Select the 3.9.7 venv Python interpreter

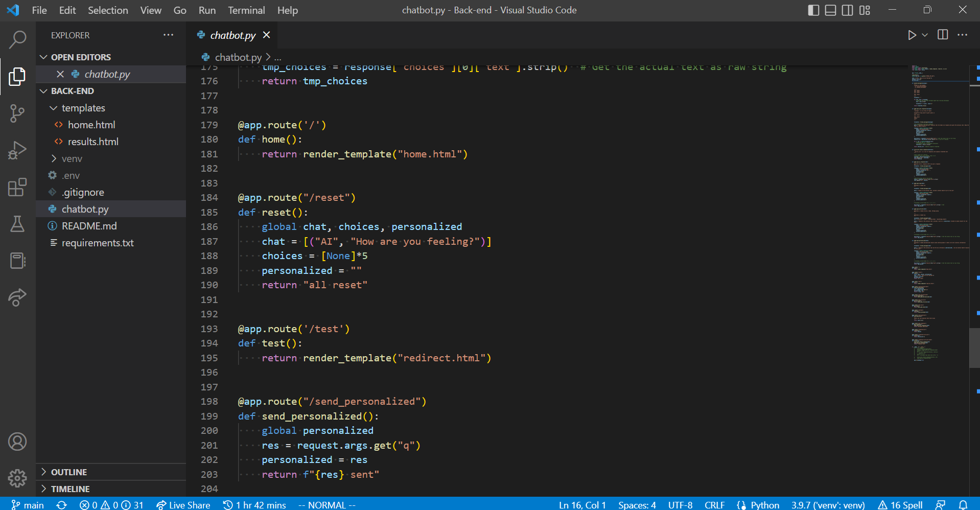(828, 505)
